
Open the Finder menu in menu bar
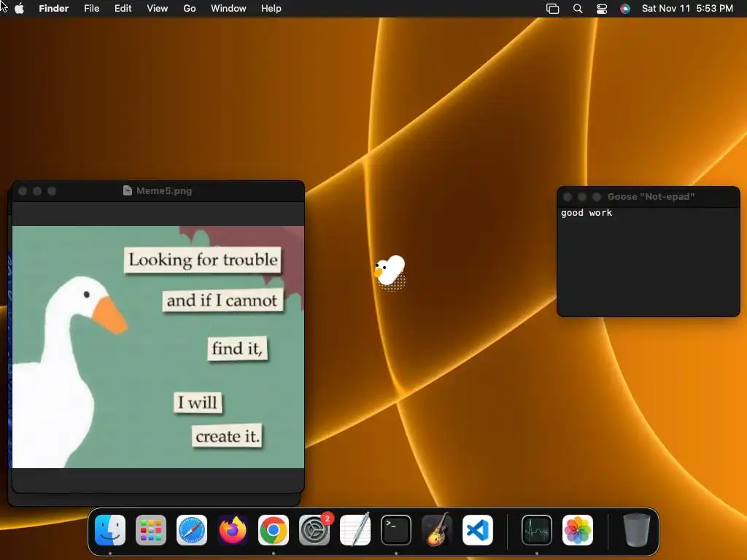pos(54,8)
